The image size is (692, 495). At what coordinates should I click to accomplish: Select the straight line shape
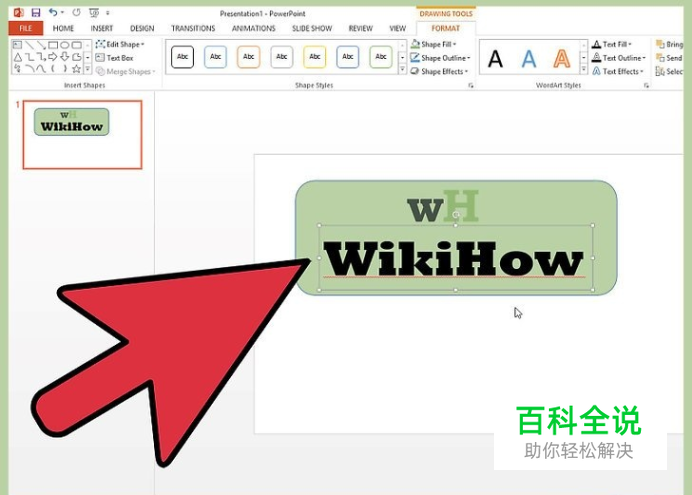30,45
